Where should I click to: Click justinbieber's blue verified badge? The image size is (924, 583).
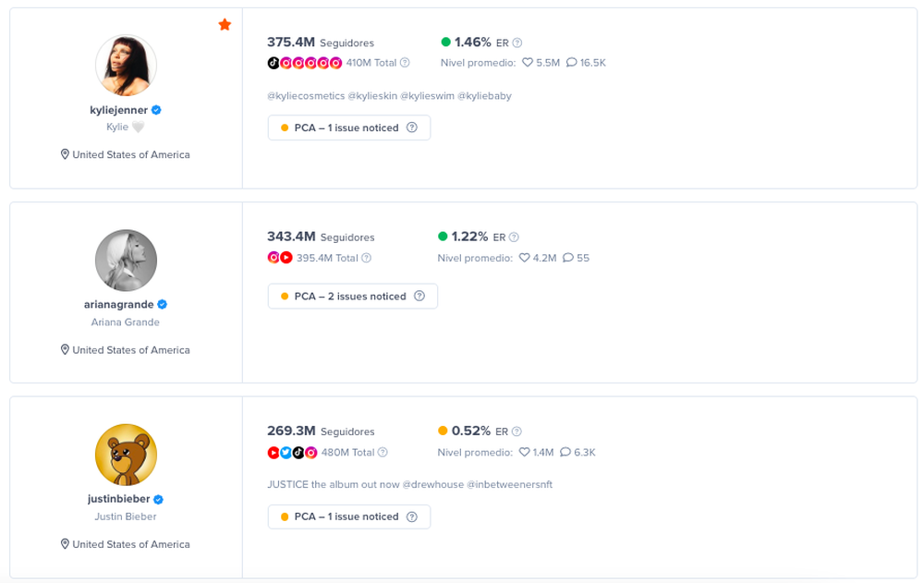[x=158, y=499]
